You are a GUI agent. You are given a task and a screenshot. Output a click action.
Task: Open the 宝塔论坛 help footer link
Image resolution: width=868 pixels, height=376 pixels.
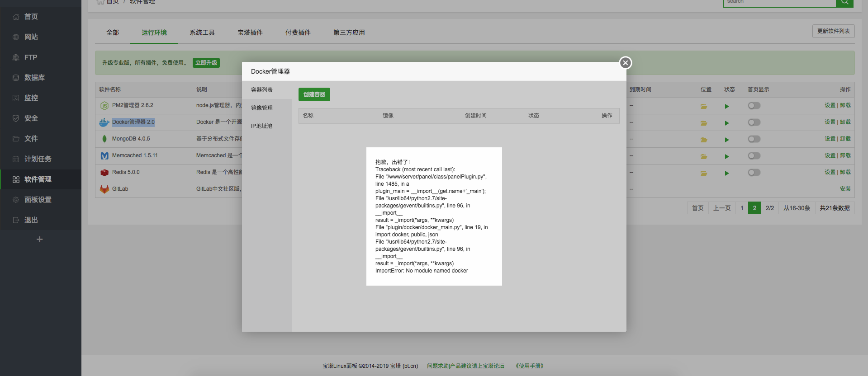coord(465,366)
